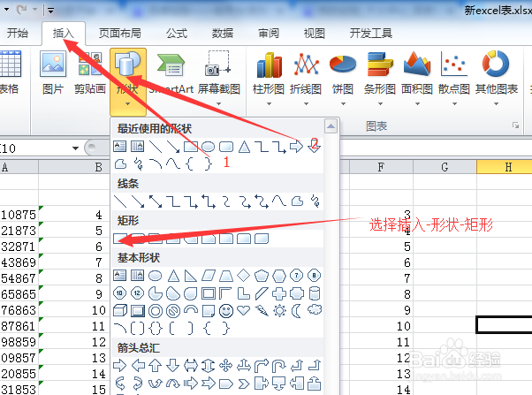The image size is (532, 395).
Task: Select column header F
Action: 382,167
